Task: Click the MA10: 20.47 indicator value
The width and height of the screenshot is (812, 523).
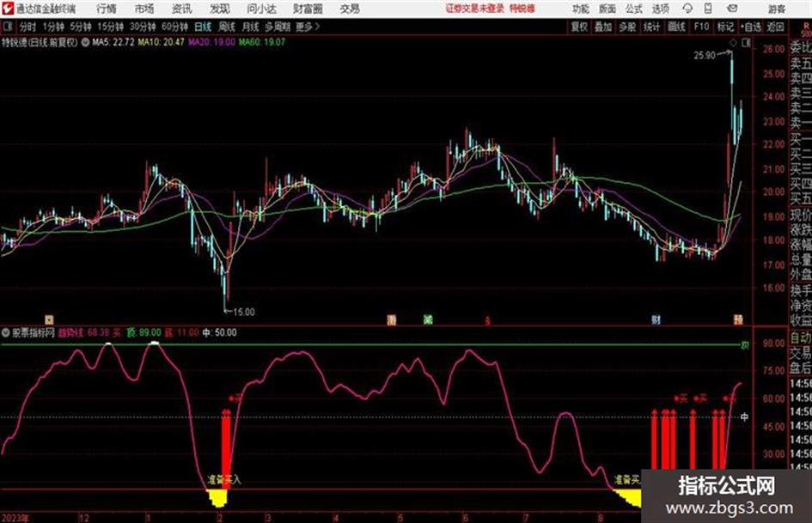Action: pyautogui.click(x=161, y=42)
